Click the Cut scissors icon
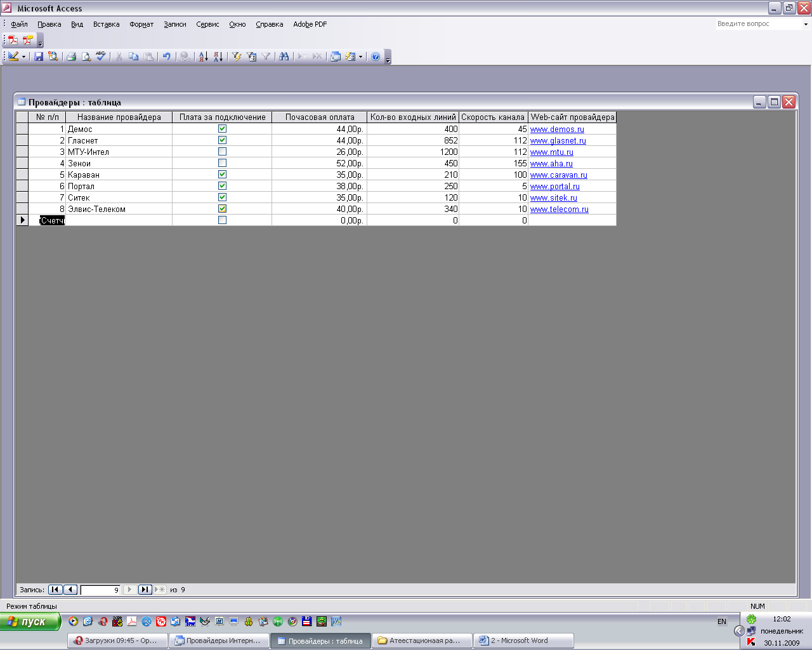The height and width of the screenshot is (650, 812). (x=119, y=56)
